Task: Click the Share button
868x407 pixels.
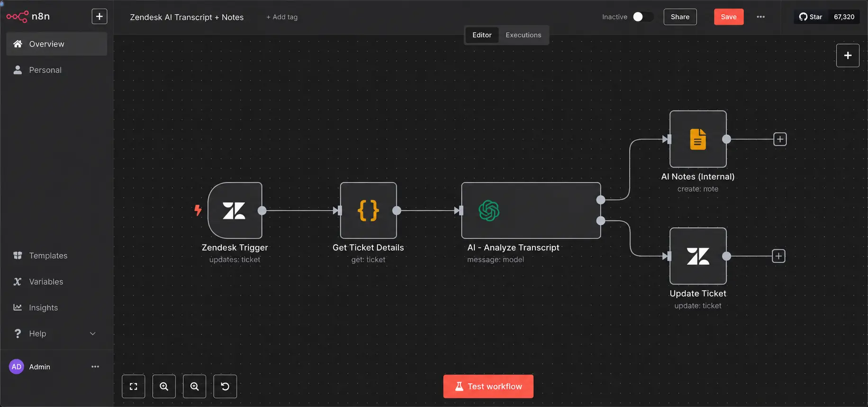Action: pyautogui.click(x=680, y=17)
